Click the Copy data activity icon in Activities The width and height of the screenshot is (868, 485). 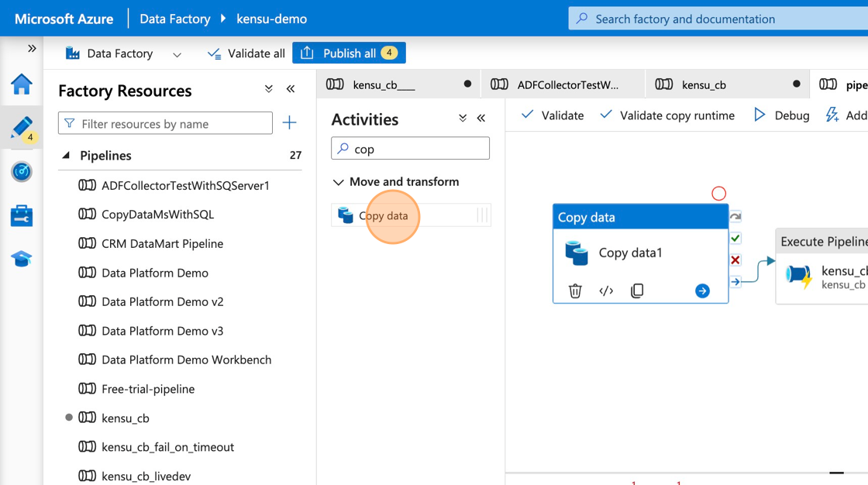tap(346, 215)
